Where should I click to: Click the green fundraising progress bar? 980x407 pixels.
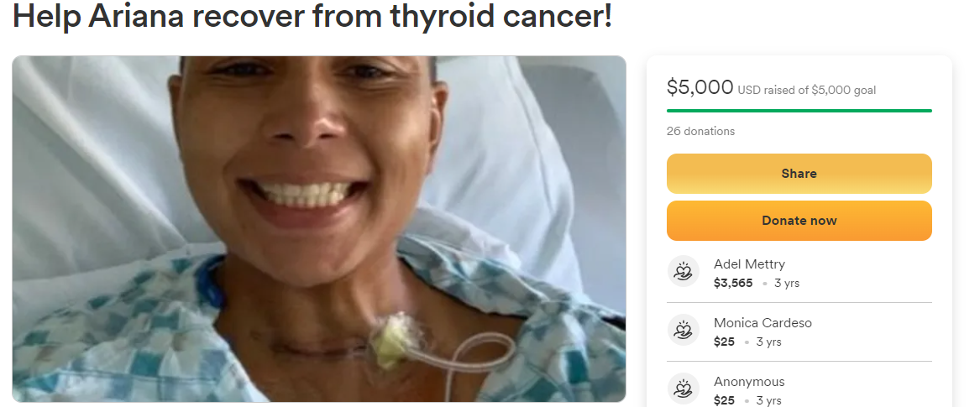click(x=799, y=111)
